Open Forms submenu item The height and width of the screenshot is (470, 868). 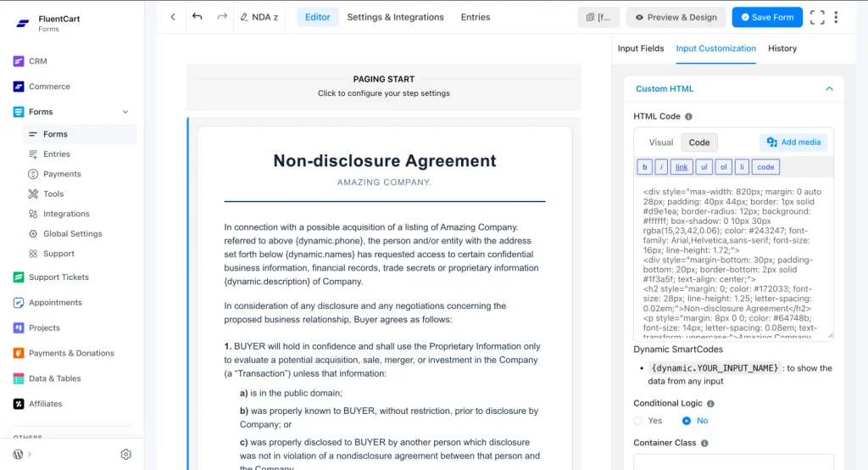(x=79, y=134)
